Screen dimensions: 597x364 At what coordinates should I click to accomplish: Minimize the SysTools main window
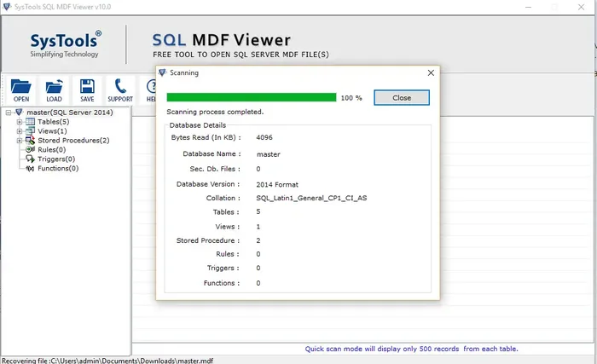click(528, 7)
